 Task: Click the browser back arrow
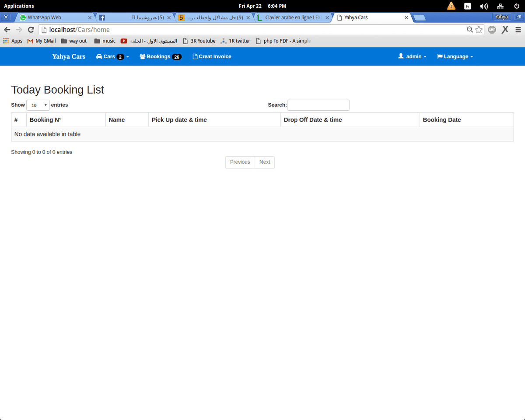(7, 30)
